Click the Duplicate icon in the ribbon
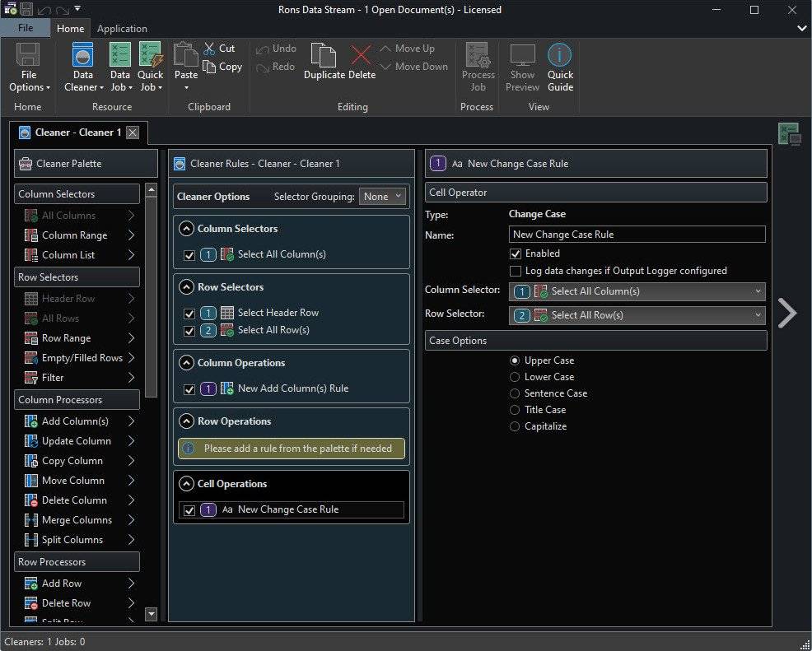This screenshot has height=651, width=812. tap(324, 56)
